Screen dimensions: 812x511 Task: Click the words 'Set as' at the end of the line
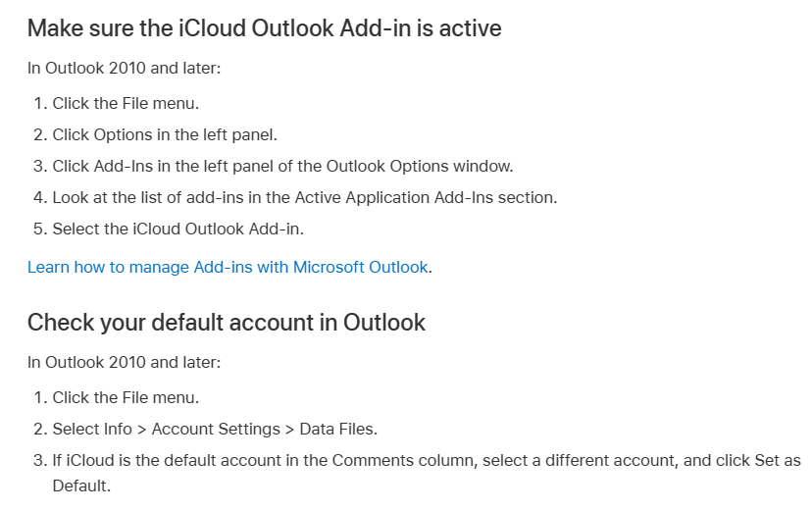point(778,461)
